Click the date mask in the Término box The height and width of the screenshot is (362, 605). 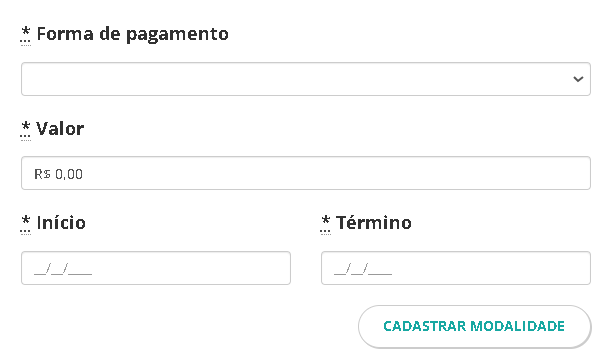click(363, 269)
